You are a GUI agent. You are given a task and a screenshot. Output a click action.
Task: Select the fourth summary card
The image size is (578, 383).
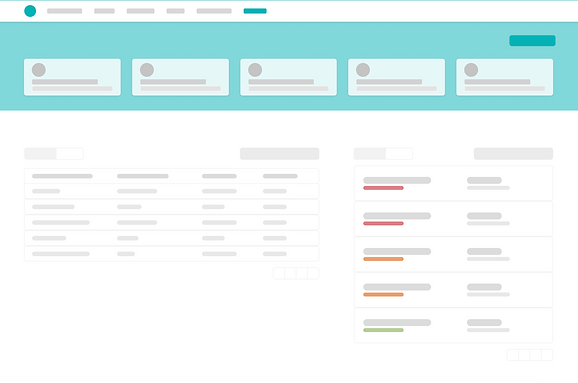pyautogui.click(x=397, y=77)
